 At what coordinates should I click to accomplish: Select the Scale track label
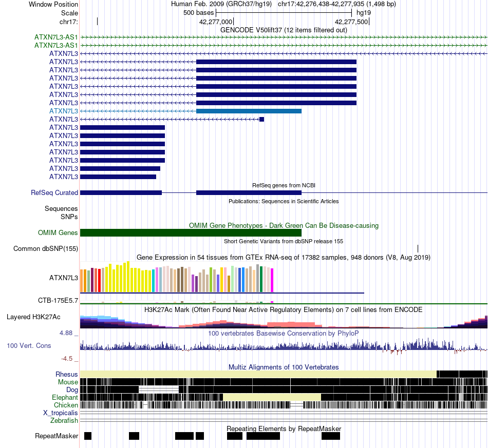coord(69,13)
